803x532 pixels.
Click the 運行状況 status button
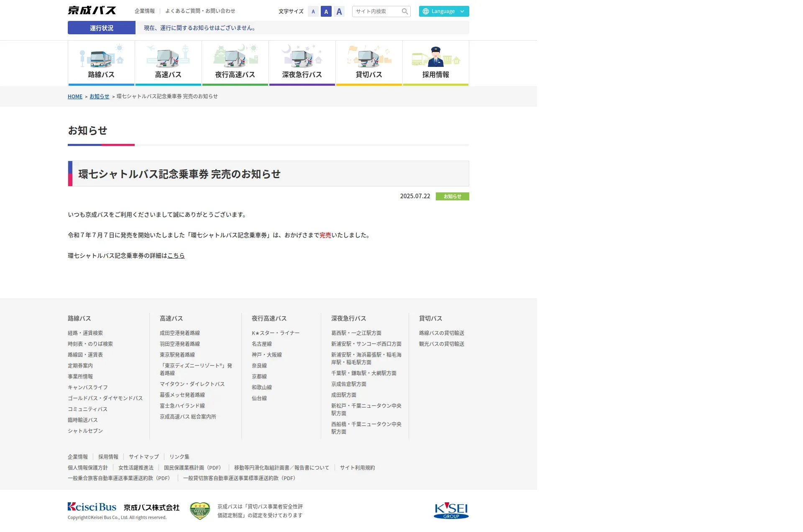coord(102,28)
